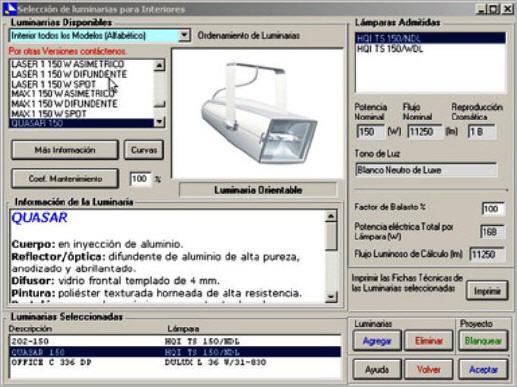Click the red Eliminar button
Viewport: 517px width, 387px height.
[429, 341]
